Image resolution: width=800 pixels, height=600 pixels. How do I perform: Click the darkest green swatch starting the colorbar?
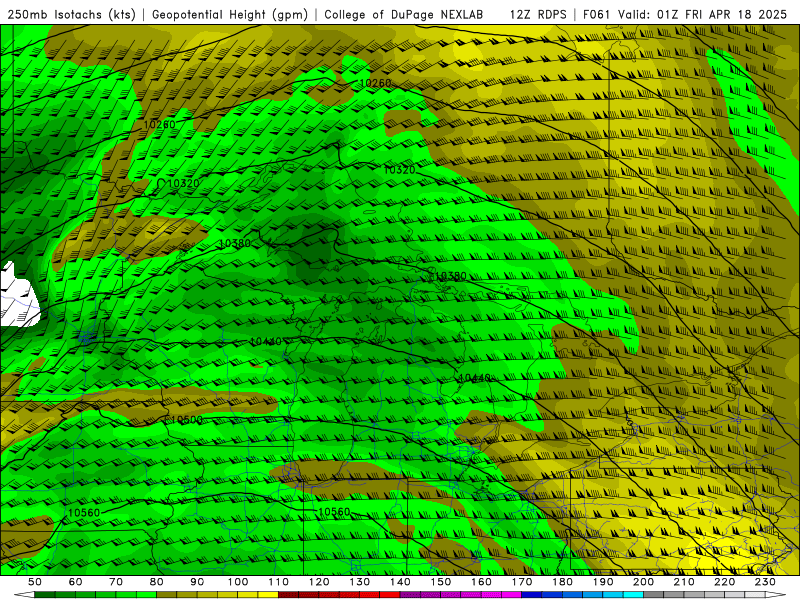coord(45,595)
